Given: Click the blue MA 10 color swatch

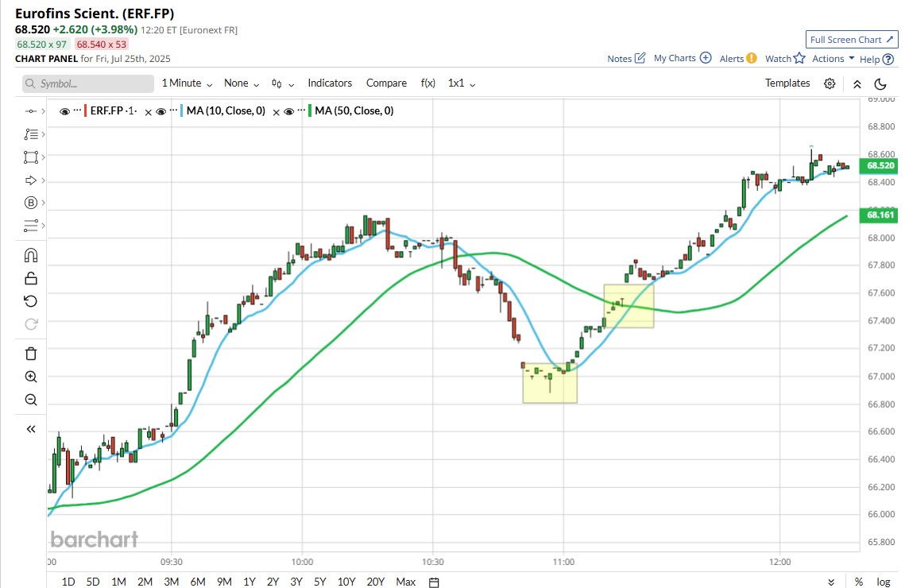Looking at the screenshot, I should (x=182, y=110).
